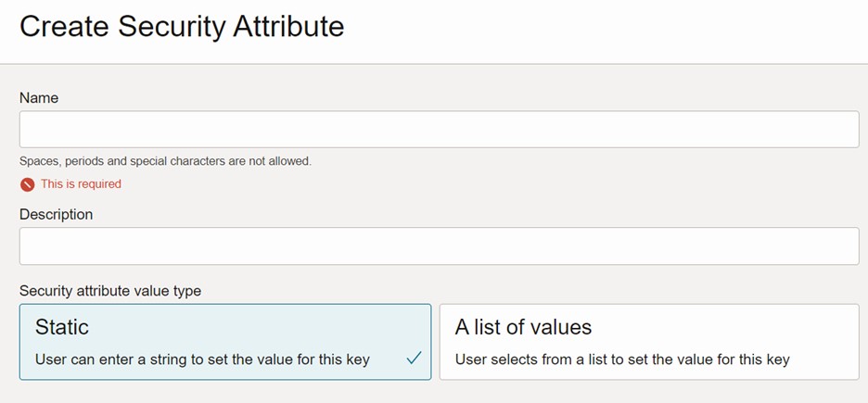This screenshot has height=403, width=868.
Task: Click the Name input field
Action: pyautogui.click(x=439, y=130)
